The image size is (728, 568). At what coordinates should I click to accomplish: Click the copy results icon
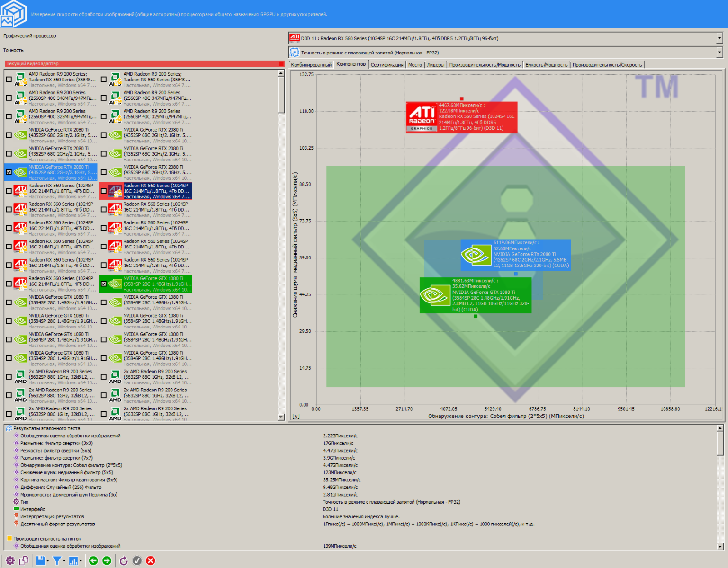(24, 561)
